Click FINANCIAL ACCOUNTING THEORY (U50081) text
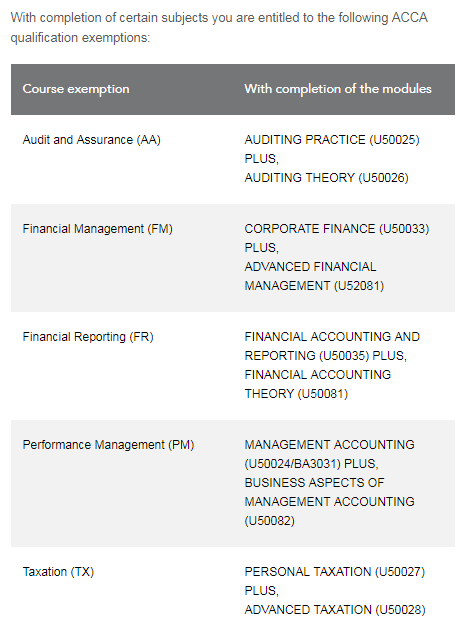The width and height of the screenshot is (473, 639). click(318, 384)
